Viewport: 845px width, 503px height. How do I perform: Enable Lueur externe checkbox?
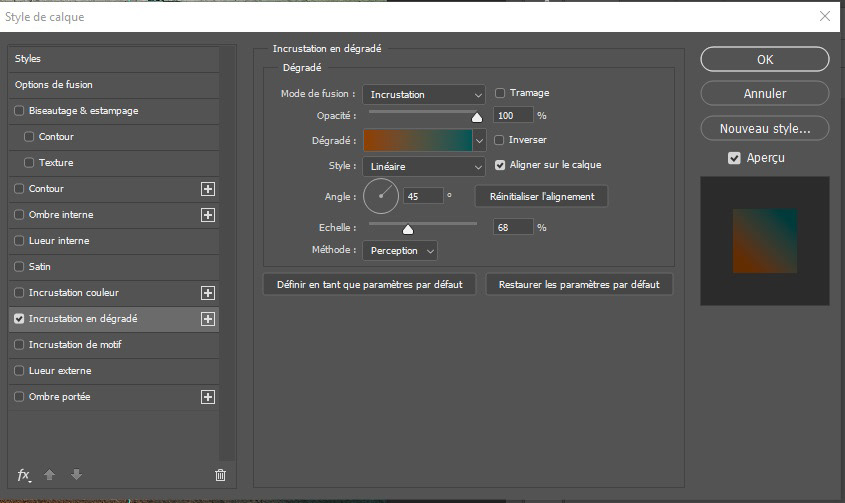point(19,370)
